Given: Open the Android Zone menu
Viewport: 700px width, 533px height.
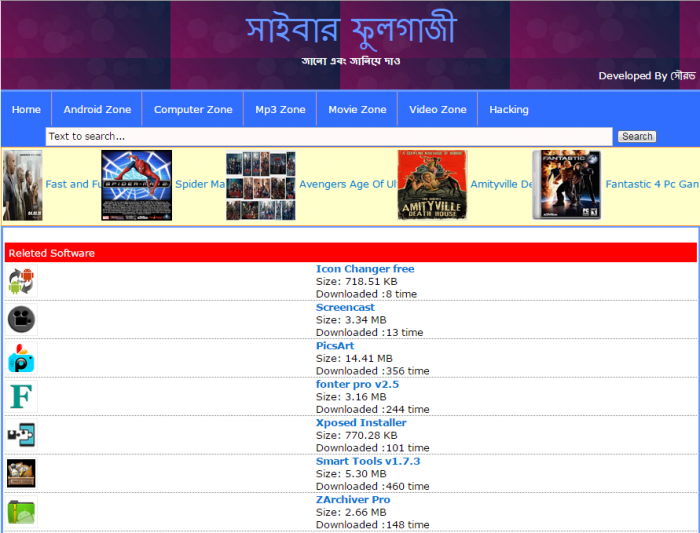Looking at the screenshot, I should pyautogui.click(x=97, y=109).
